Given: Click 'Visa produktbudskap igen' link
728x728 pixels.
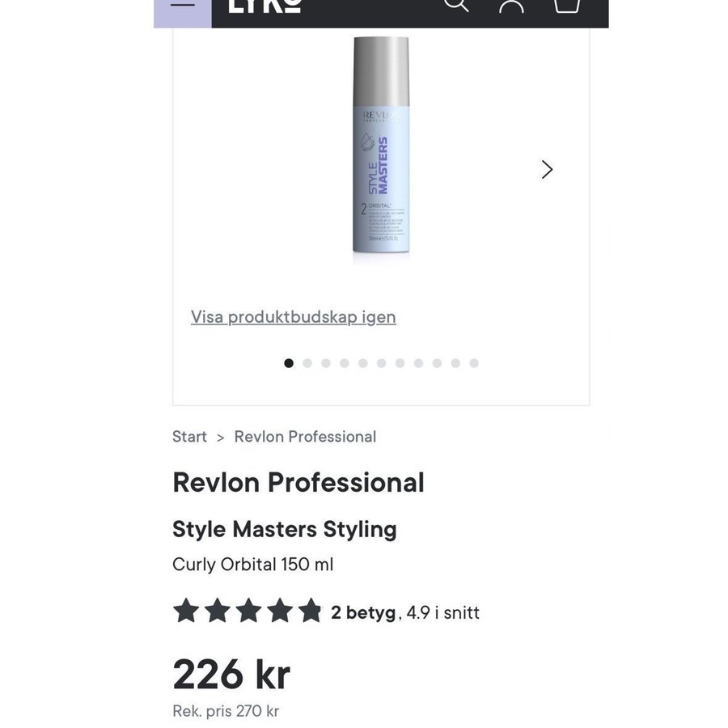Looking at the screenshot, I should [x=293, y=316].
